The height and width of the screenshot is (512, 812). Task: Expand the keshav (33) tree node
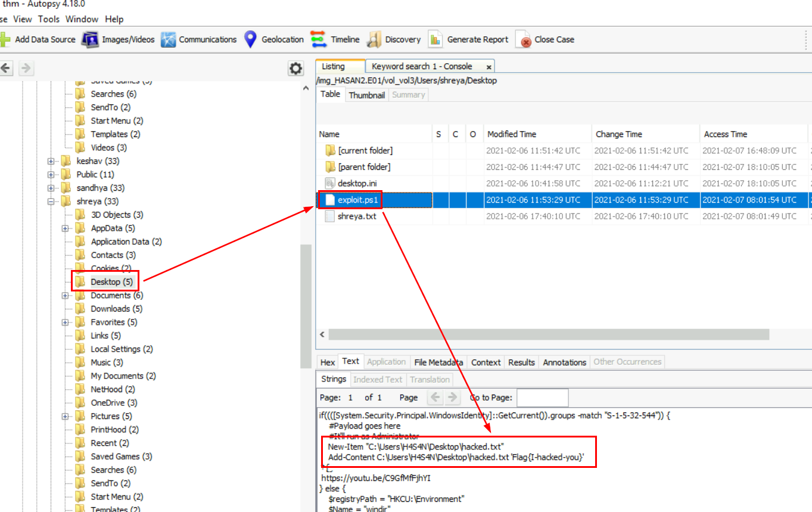tap(51, 161)
